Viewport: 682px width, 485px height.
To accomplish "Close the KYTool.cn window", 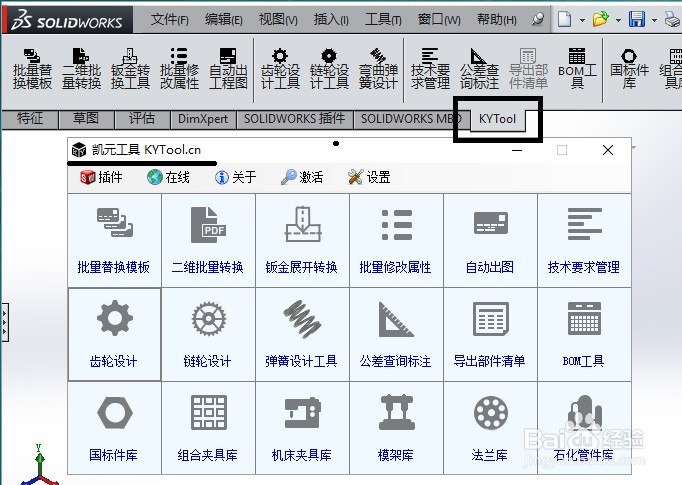I will point(608,150).
